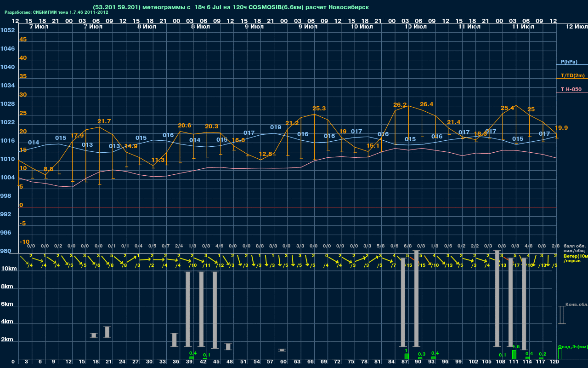588x368 pixels.
Task: Click the pink line swatch under T H-850
Action: point(572,92)
